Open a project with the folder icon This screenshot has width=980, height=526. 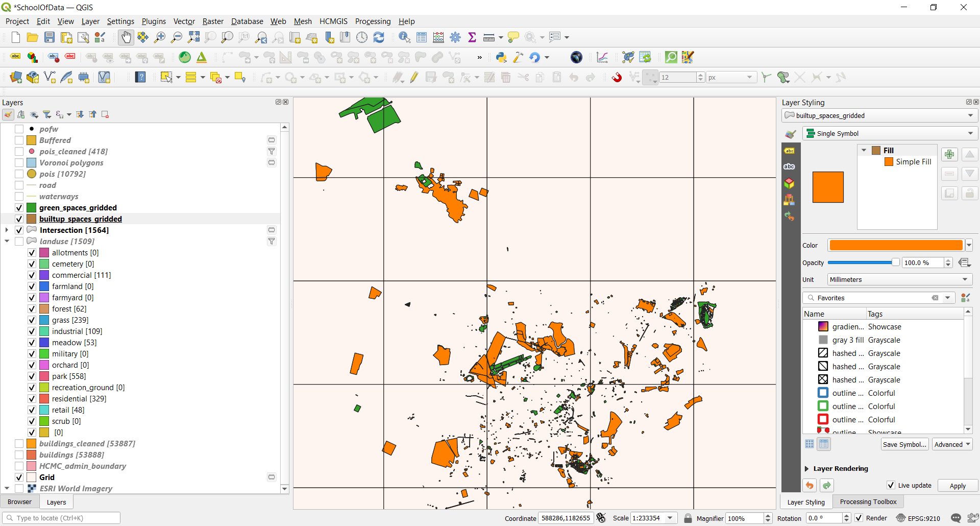(x=33, y=37)
